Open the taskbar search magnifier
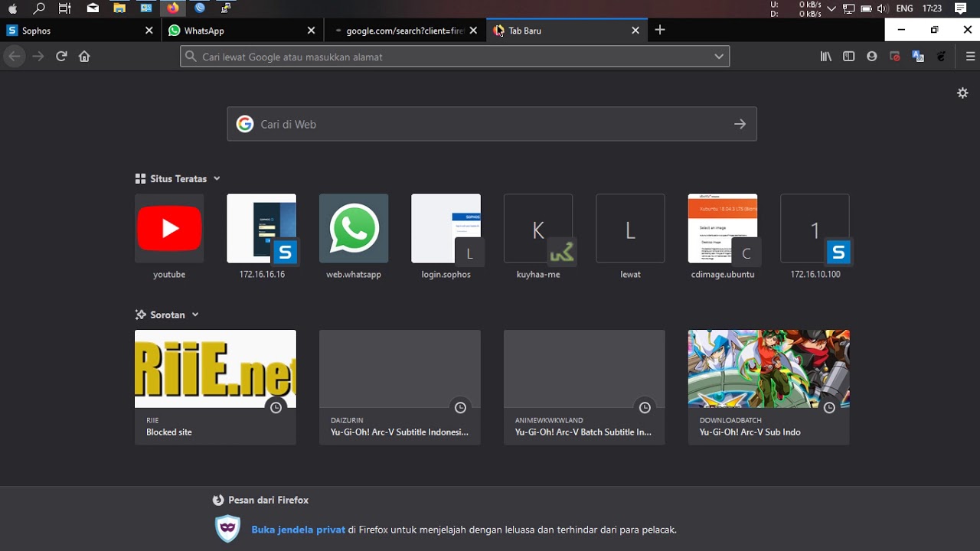980x551 pixels. click(39, 8)
